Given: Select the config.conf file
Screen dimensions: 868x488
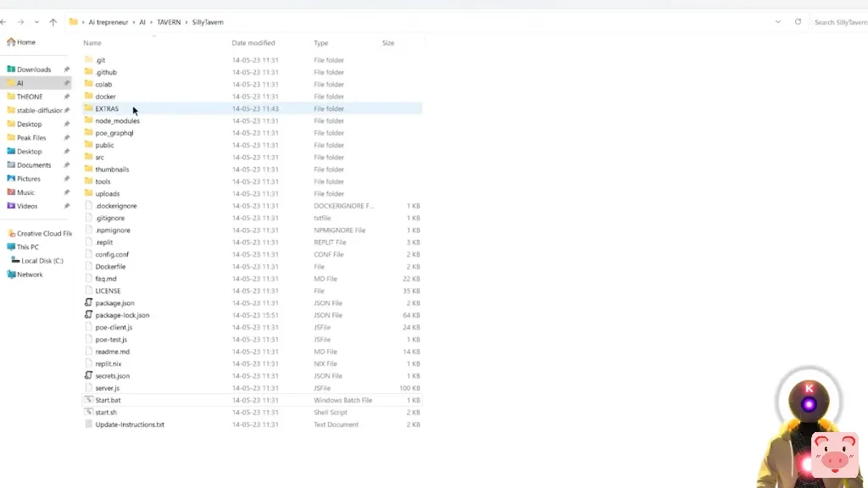Looking at the screenshot, I should (112, 254).
